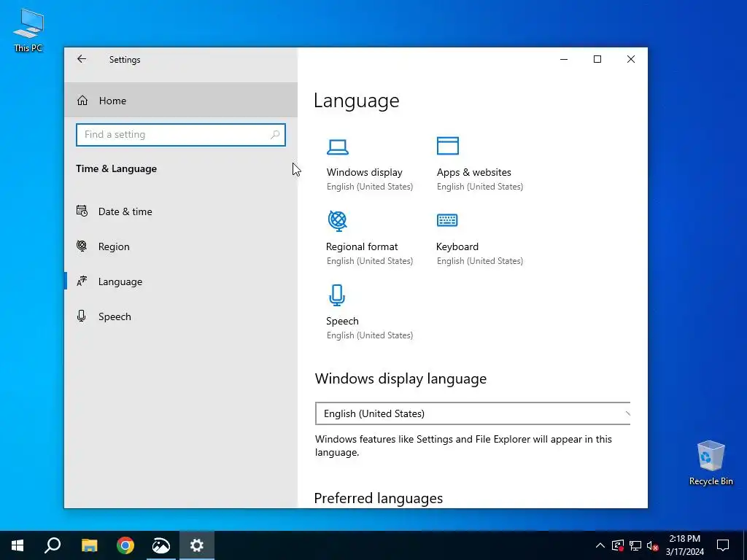Image resolution: width=747 pixels, height=560 pixels.
Task: Click the Language page title
Action: pyautogui.click(x=356, y=101)
